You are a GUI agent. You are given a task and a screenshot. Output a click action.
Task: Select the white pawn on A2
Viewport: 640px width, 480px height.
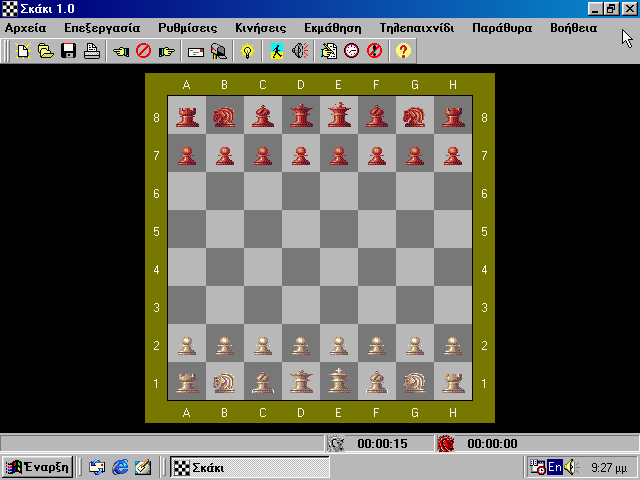[187, 345]
